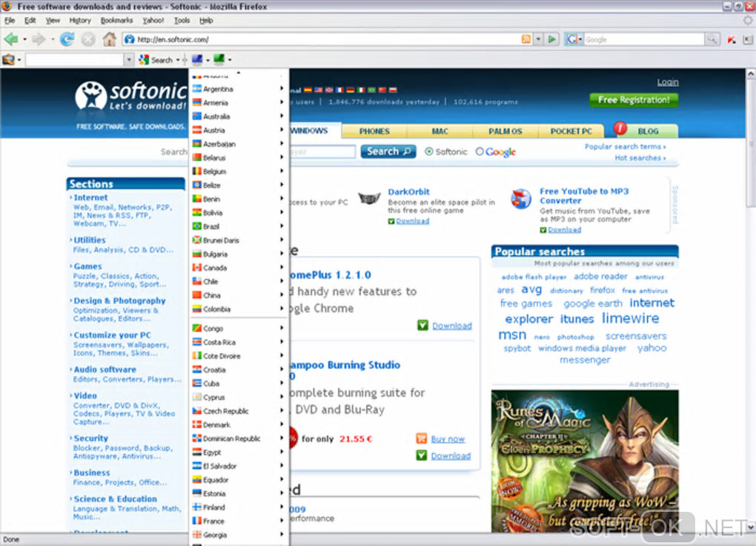Open the Security section link
This screenshot has height=546, width=756.
pos(90,438)
